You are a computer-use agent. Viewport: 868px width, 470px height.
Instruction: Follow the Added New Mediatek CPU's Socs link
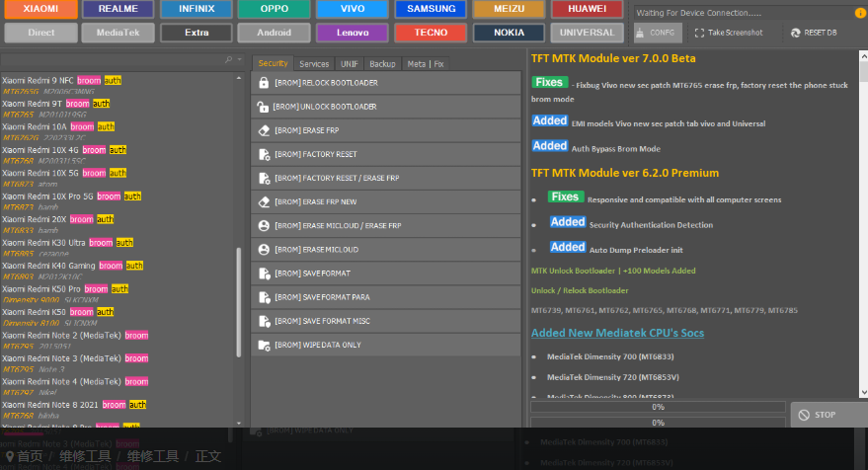pos(617,333)
